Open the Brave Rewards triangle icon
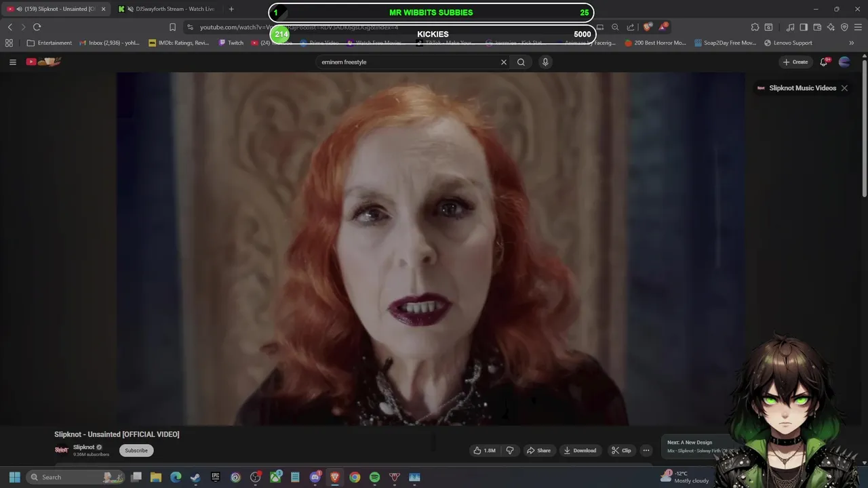This screenshot has height=488, width=868. [664, 27]
